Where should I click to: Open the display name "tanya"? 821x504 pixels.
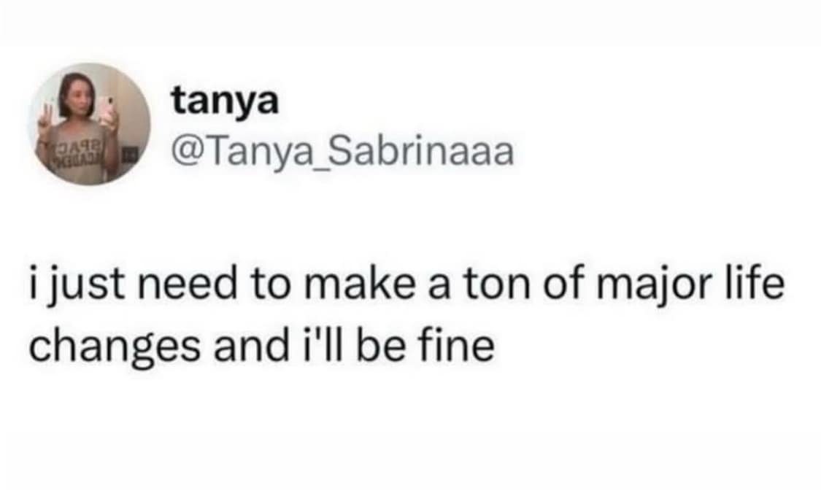[225, 101]
